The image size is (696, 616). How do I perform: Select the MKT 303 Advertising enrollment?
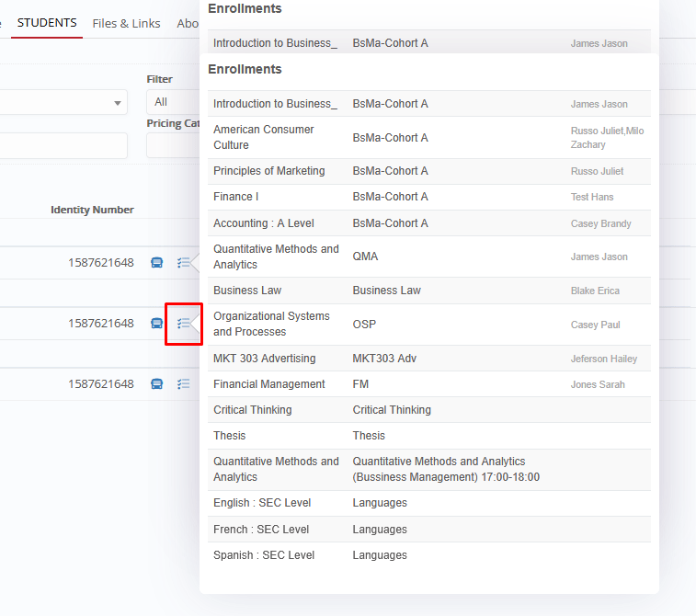(265, 359)
